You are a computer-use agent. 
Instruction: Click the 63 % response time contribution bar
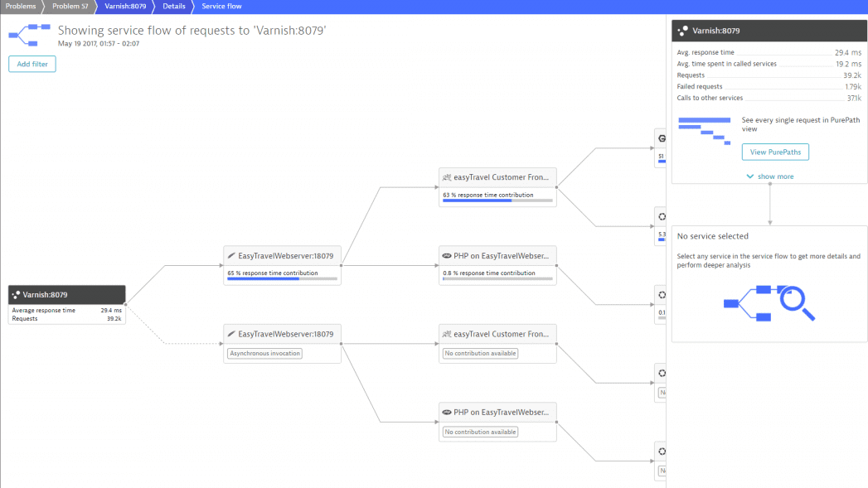click(497, 201)
